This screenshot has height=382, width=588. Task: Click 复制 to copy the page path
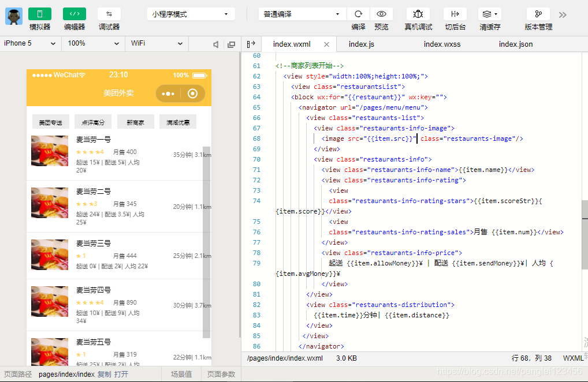[x=104, y=374]
